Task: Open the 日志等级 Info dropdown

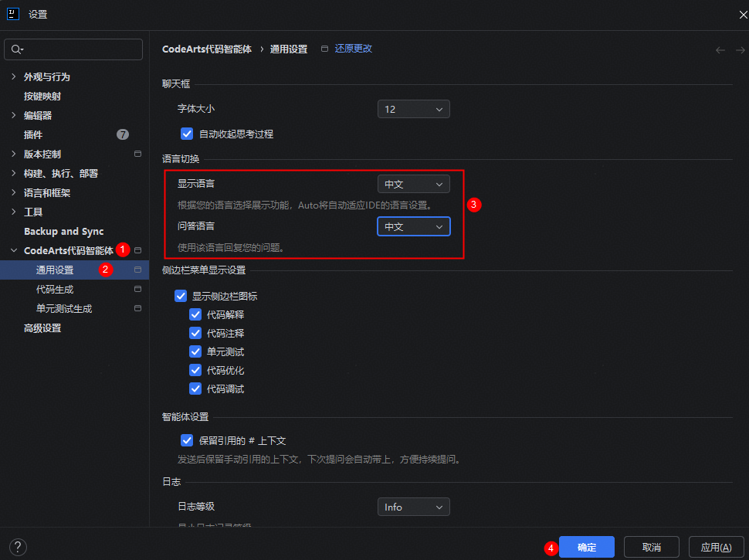Action: pyautogui.click(x=413, y=507)
